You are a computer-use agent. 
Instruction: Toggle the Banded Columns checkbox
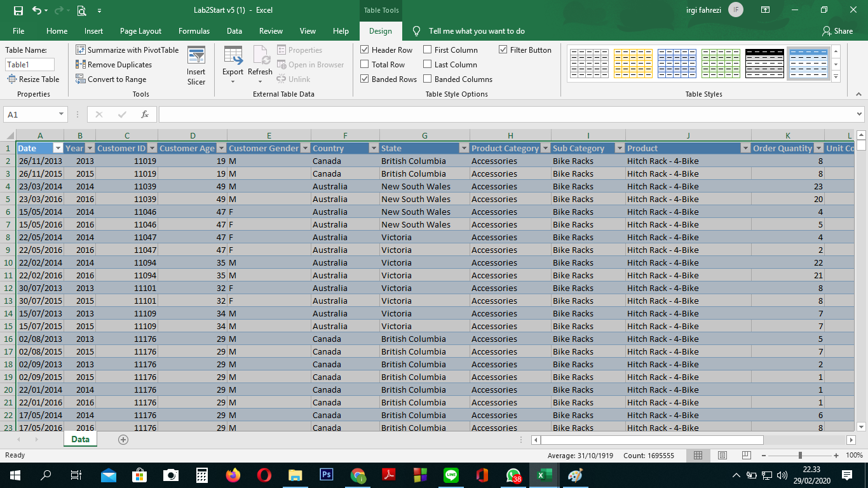(428, 79)
